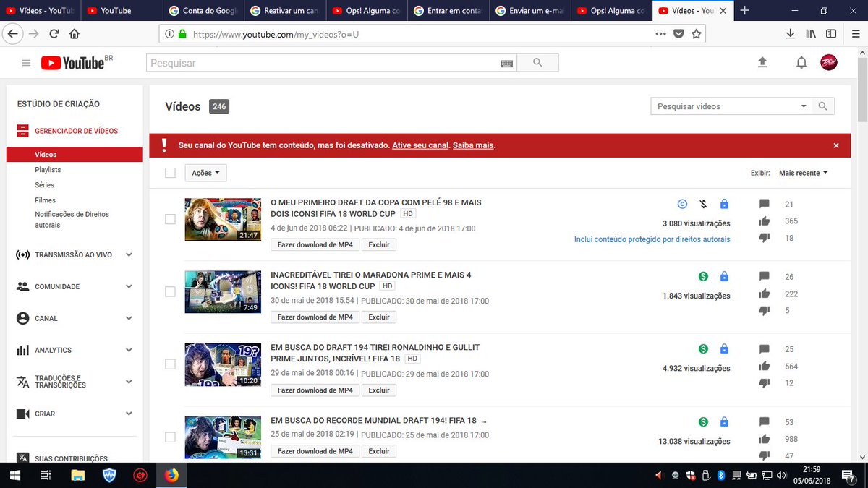Click the upload video arrow icon
868x488 pixels.
pos(762,63)
